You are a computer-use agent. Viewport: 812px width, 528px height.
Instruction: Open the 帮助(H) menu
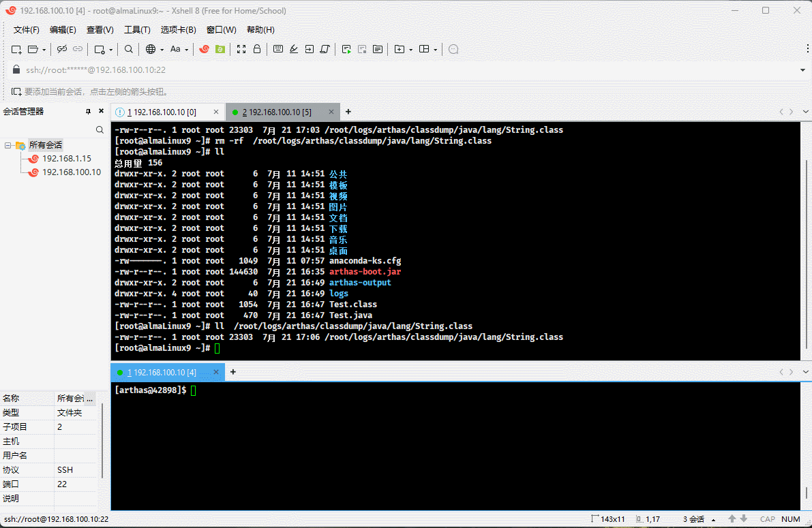260,29
